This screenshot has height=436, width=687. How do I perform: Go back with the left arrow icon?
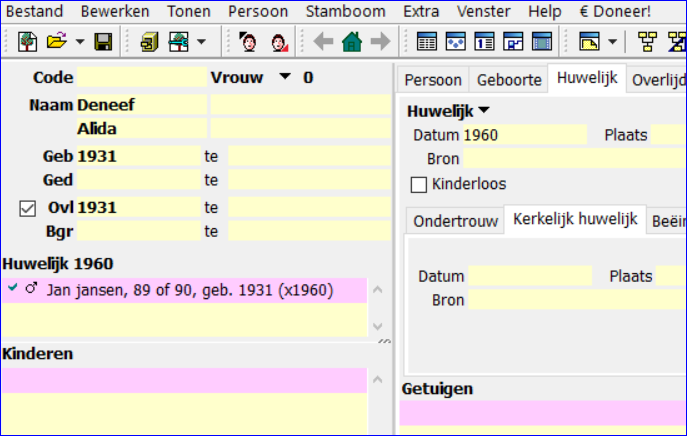click(323, 42)
